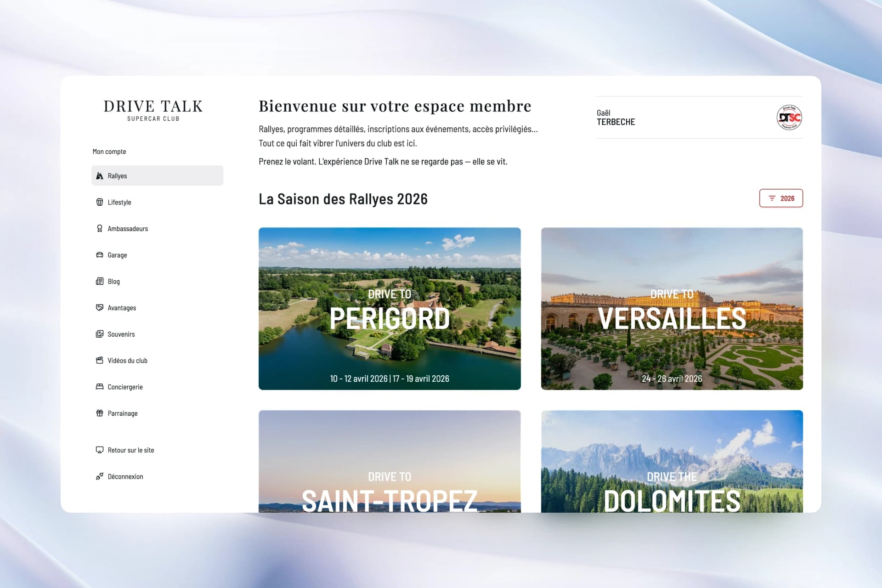882x588 pixels.
Task: Open the Drive to Périgord rally card
Action: tap(390, 309)
